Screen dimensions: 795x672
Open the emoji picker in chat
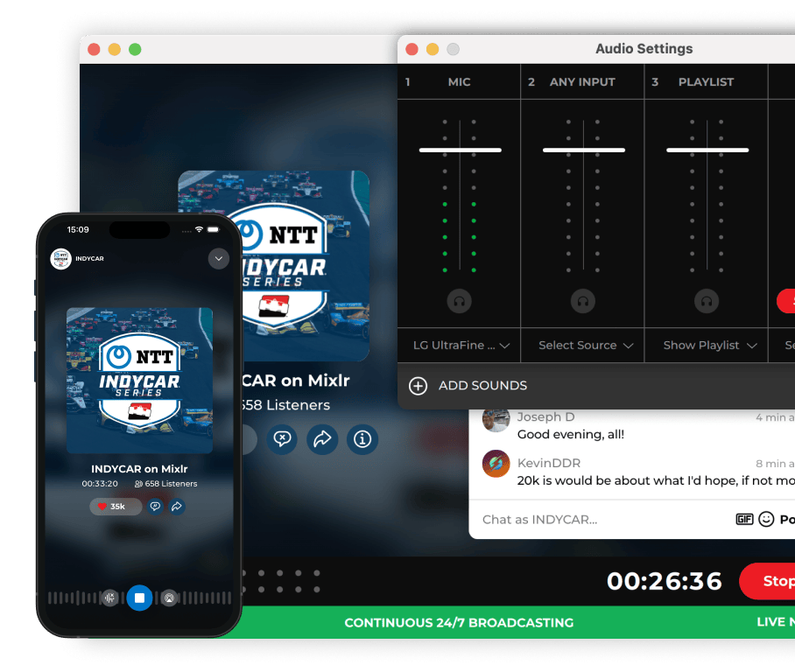(x=766, y=519)
